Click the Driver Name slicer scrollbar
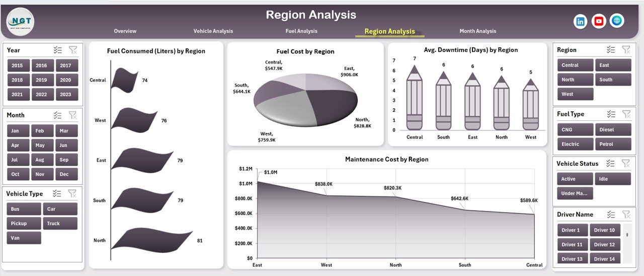 626,234
